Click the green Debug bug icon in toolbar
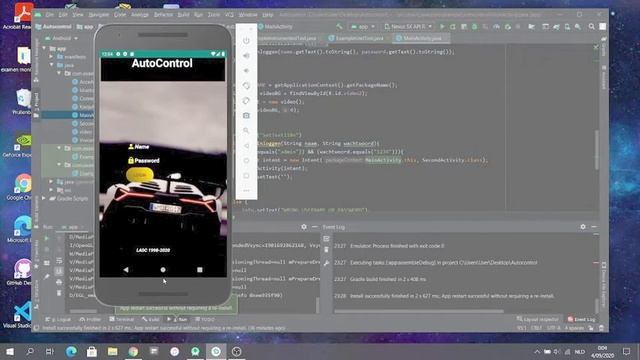The image size is (640, 360). (474, 27)
